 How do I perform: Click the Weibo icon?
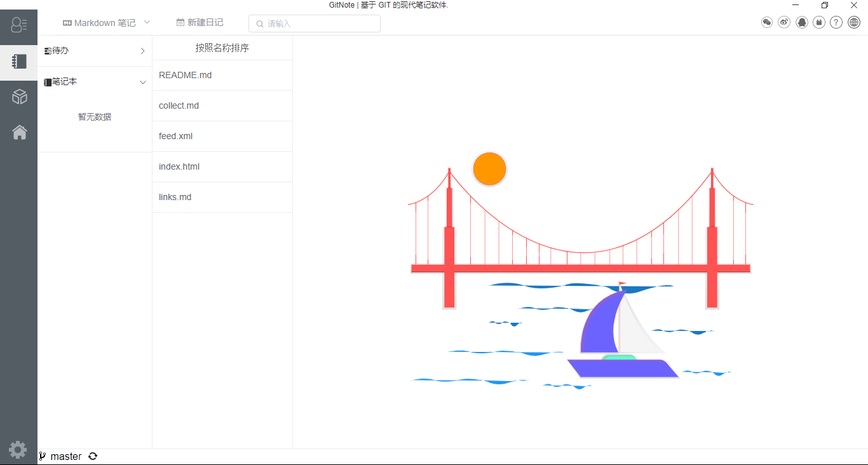(784, 22)
